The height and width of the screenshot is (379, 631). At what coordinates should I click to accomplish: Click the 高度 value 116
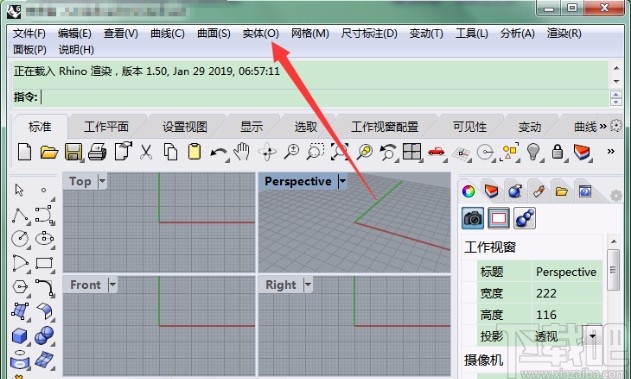546,315
